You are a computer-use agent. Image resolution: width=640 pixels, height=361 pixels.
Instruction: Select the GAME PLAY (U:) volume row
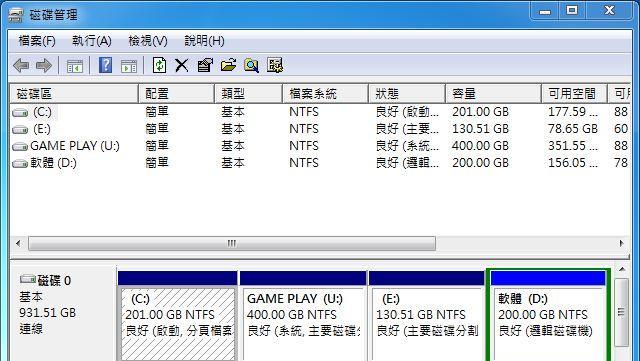pyautogui.click(x=320, y=146)
